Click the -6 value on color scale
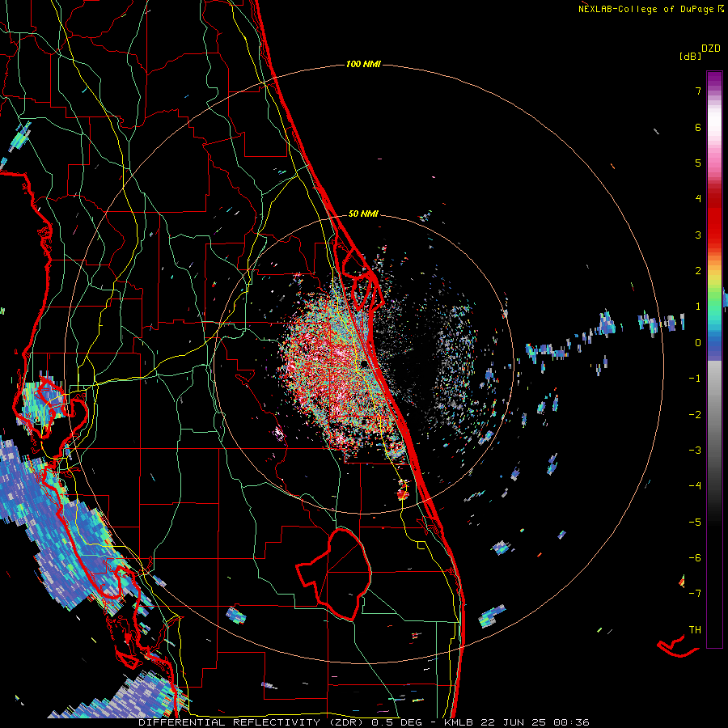Screen dimensions: 728x728 (x=695, y=558)
